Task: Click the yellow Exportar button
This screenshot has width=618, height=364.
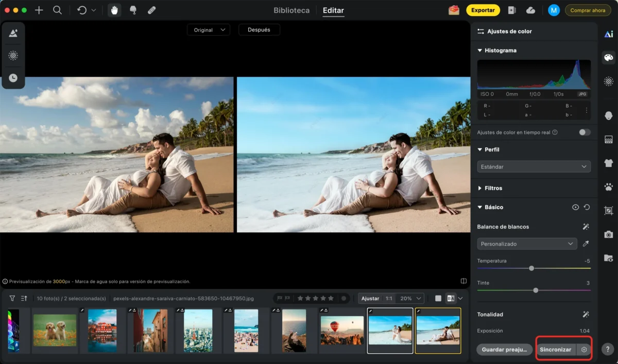Action: point(483,10)
